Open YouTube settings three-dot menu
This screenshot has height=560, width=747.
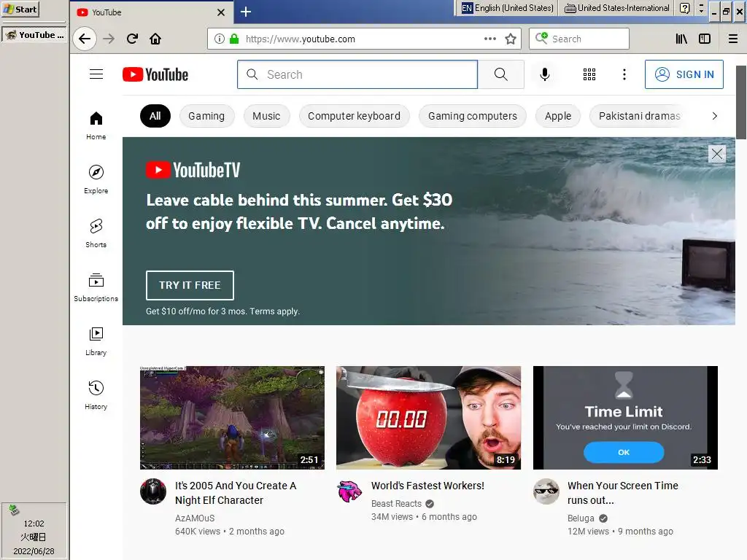[624, 74]
